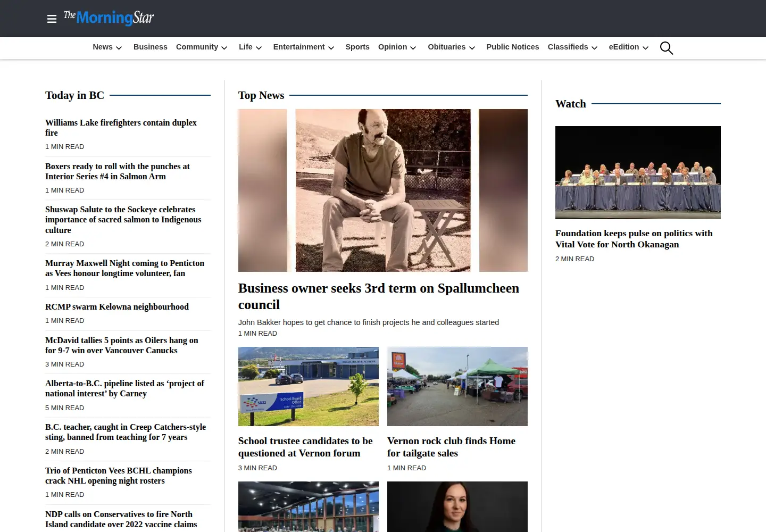Open Vernon rock club tailgate sales headline

click(x=451, y=447)
